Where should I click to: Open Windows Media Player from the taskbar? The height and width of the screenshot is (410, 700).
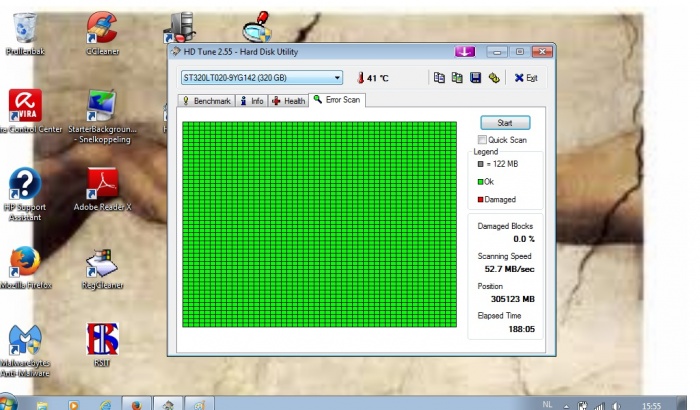(74, 404)
